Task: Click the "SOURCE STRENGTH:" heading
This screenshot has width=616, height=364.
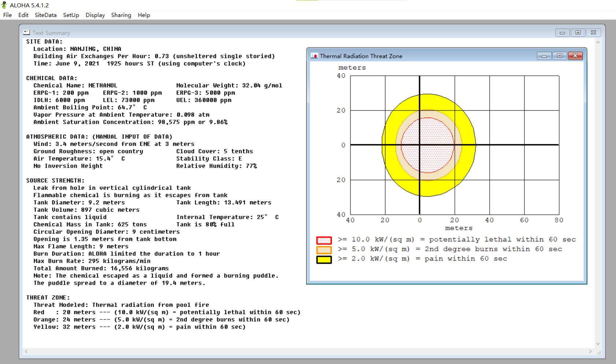Action: click(55, 181)
